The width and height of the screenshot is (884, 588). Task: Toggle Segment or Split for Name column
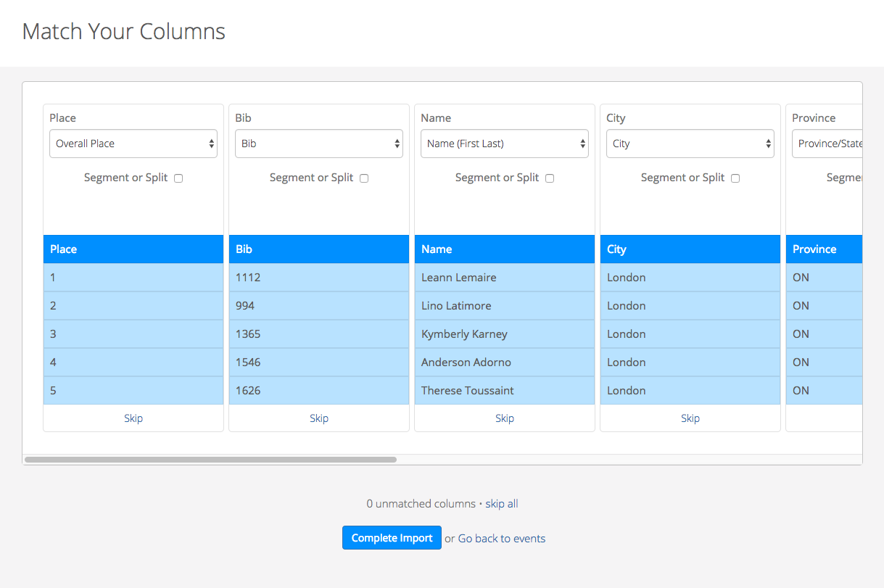(x=550, y=178)
